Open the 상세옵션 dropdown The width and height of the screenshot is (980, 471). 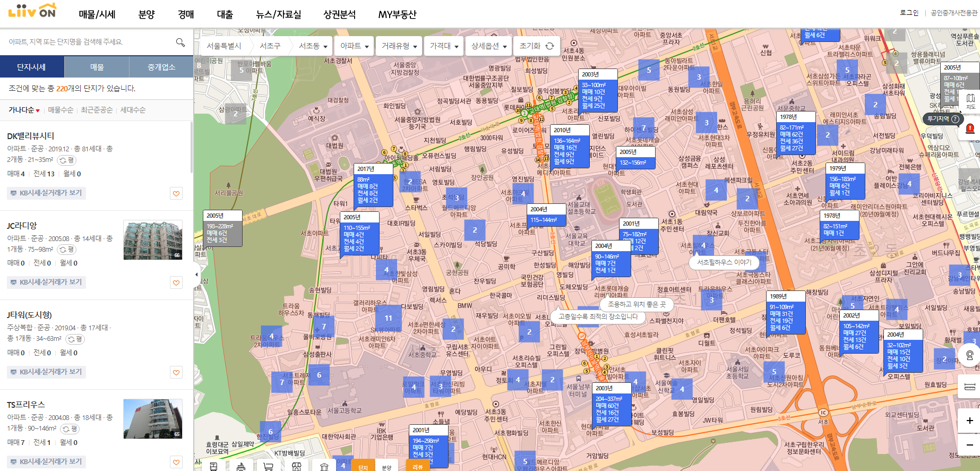489,46
